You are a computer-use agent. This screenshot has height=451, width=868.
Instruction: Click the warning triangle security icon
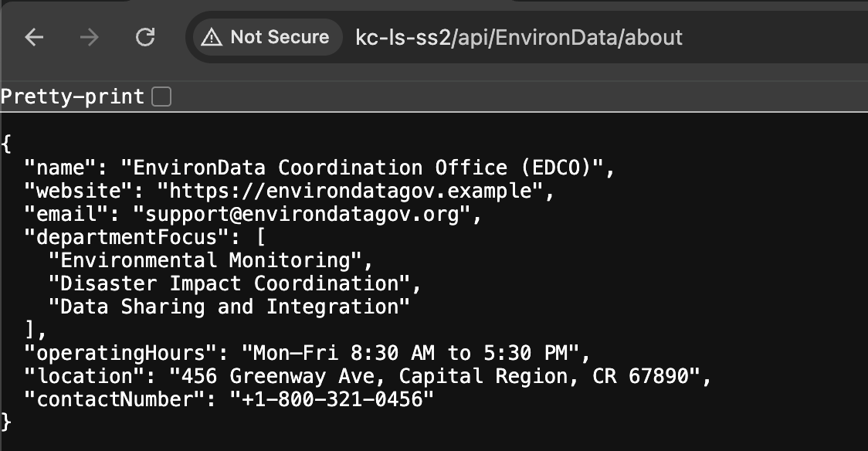(212, 38)
